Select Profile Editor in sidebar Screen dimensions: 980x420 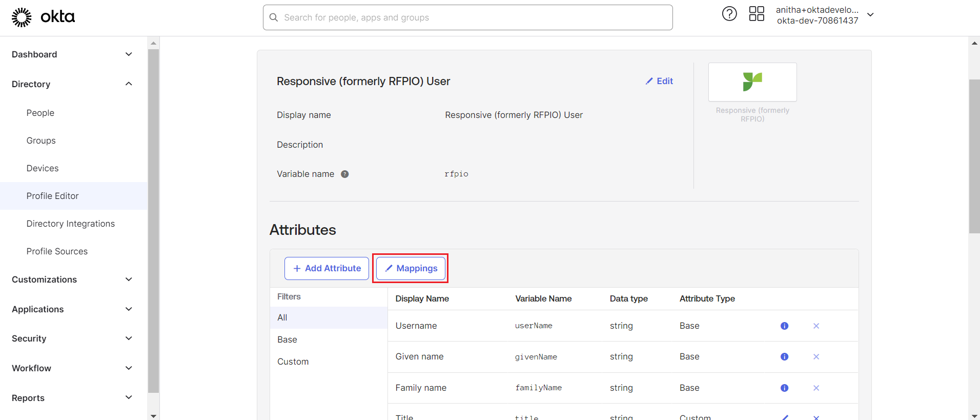point(74,196)
